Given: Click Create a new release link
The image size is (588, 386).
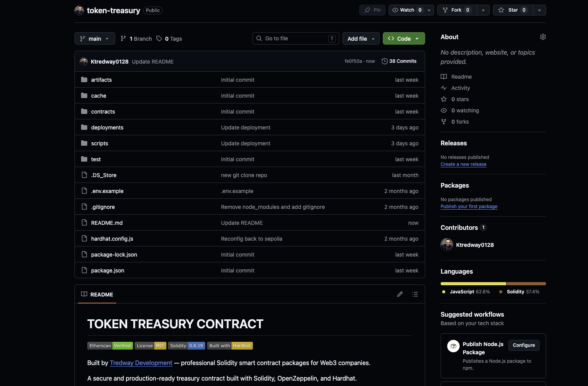Looking at the screenshot, I should pyautogui.click(x=463, y=164).
